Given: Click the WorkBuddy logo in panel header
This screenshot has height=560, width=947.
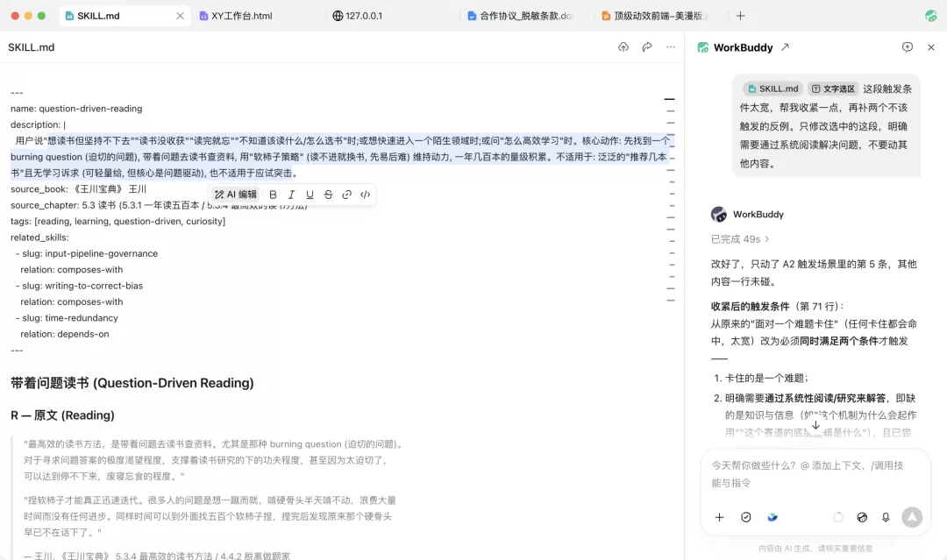Looking at the screenshot, I should [x=703, y=47].
